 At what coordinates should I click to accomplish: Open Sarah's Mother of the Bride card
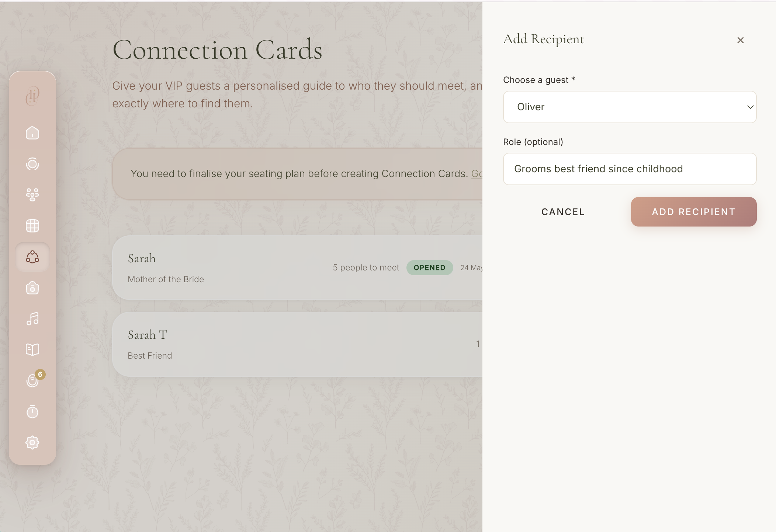click(x=297, y=268)
